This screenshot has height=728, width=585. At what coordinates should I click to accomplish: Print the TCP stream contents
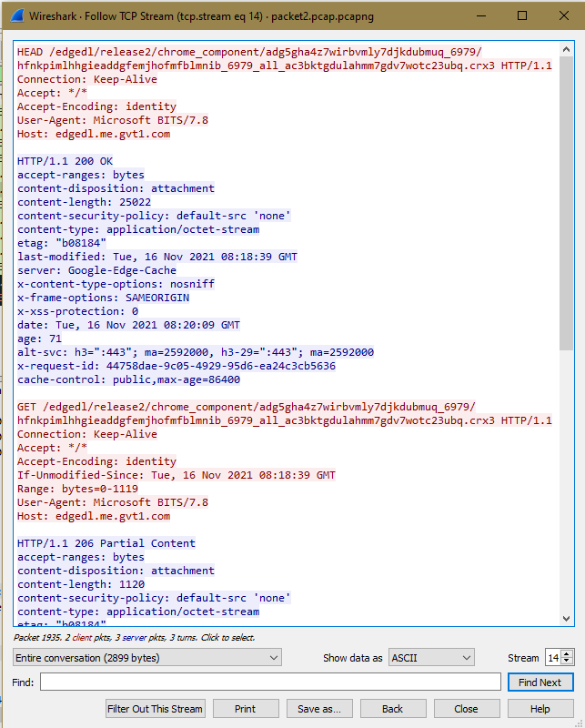[245, 709]
